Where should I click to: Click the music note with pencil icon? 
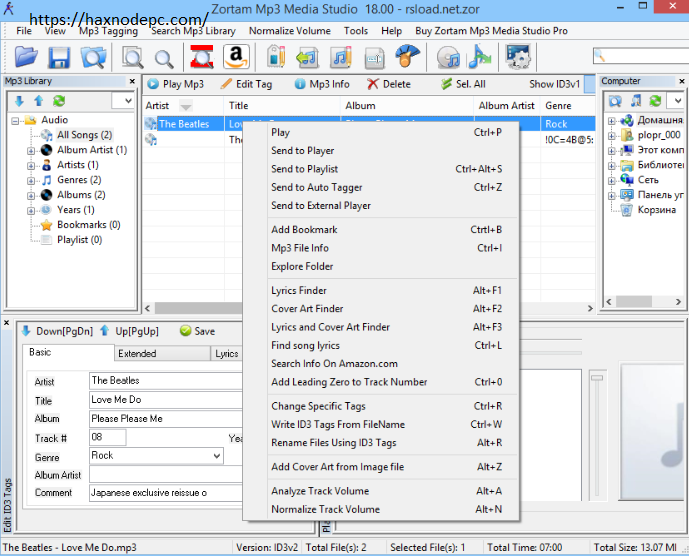tap(341, 57)
